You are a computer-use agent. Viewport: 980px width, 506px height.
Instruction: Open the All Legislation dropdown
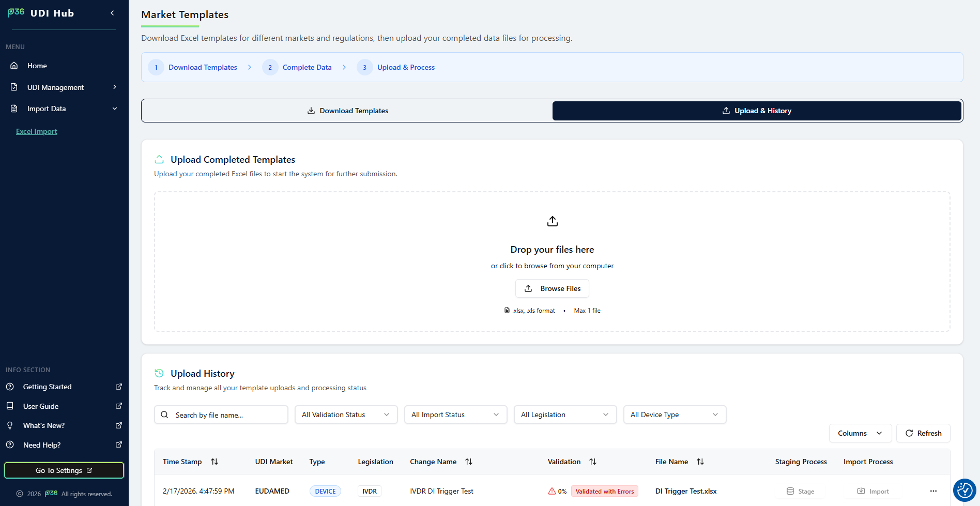[x=565, y=415]
